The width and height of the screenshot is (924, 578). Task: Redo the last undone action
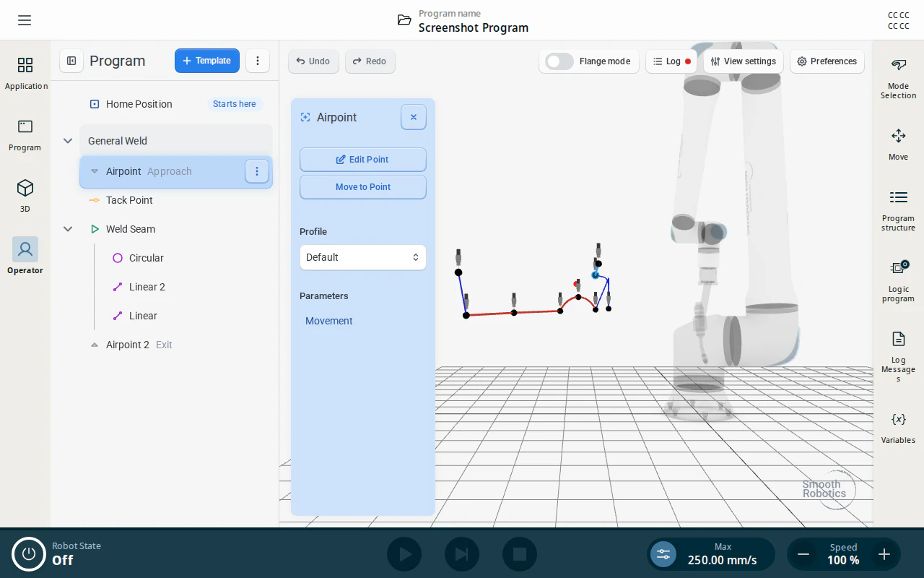(x=370, y=61)
